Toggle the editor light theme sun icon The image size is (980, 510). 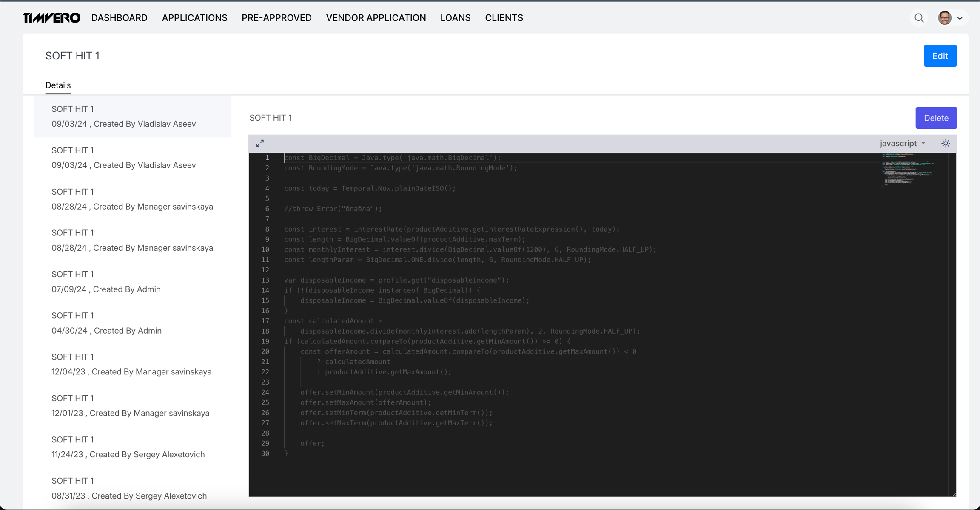(x=945, y=144)
